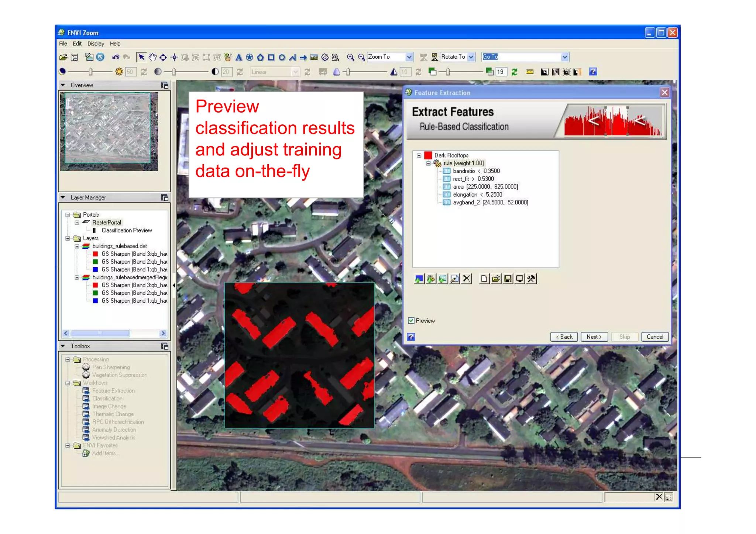Activate the Select arrow cursor tool
The image size is (756, 534).
(141, 57)
